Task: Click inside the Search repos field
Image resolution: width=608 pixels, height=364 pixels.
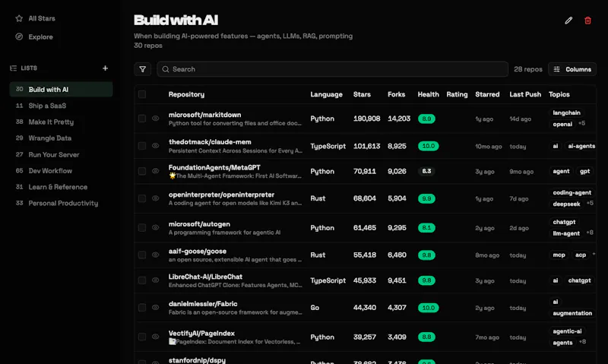Action: click(333, 69)
